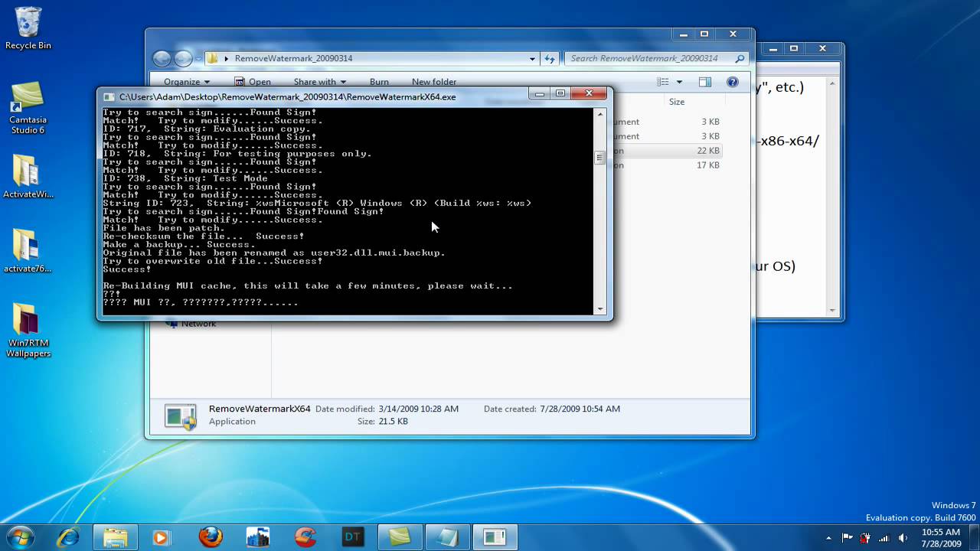Select the Camtasia Studio 6 desktop shortcut
The width and height of the screenshot is (980, 551).
(x=28, y=108)
